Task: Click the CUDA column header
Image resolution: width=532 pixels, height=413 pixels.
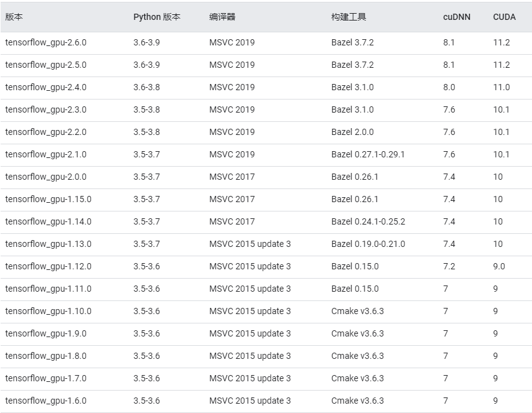Action: (504, 17)
